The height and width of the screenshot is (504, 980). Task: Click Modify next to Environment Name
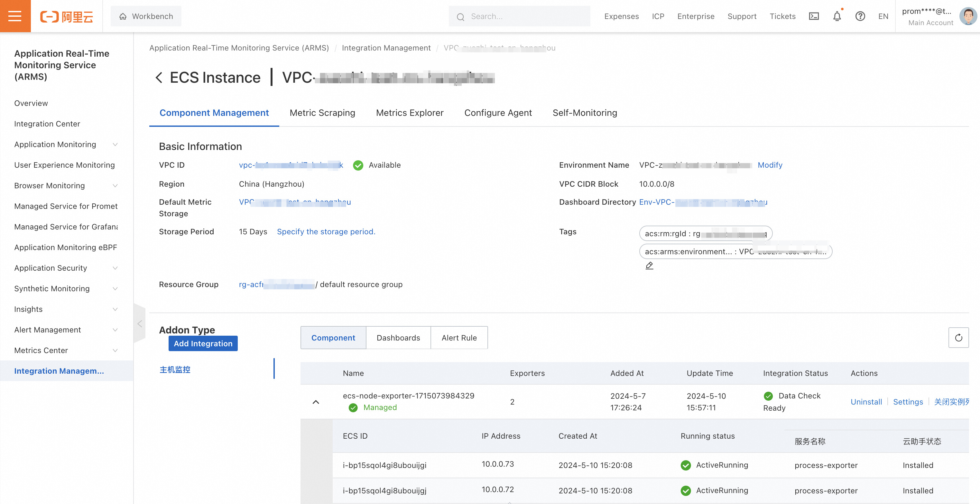(770, 165)
